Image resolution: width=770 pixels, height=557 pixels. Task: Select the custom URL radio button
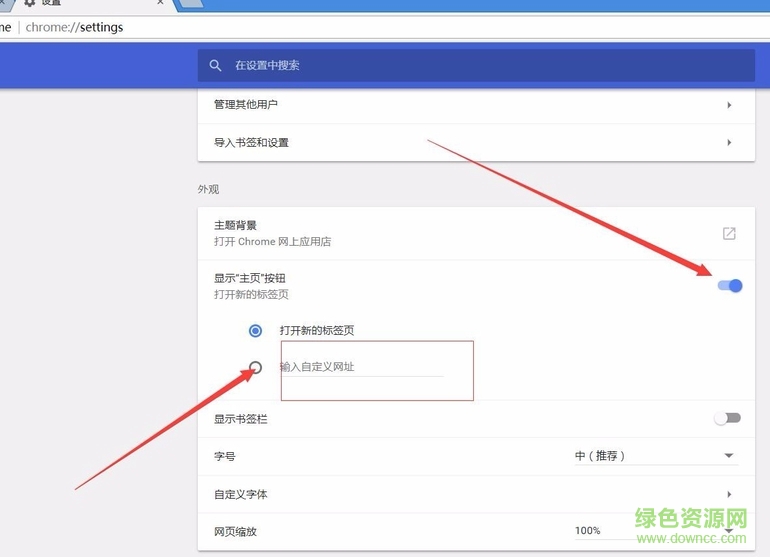coord(256,367)
